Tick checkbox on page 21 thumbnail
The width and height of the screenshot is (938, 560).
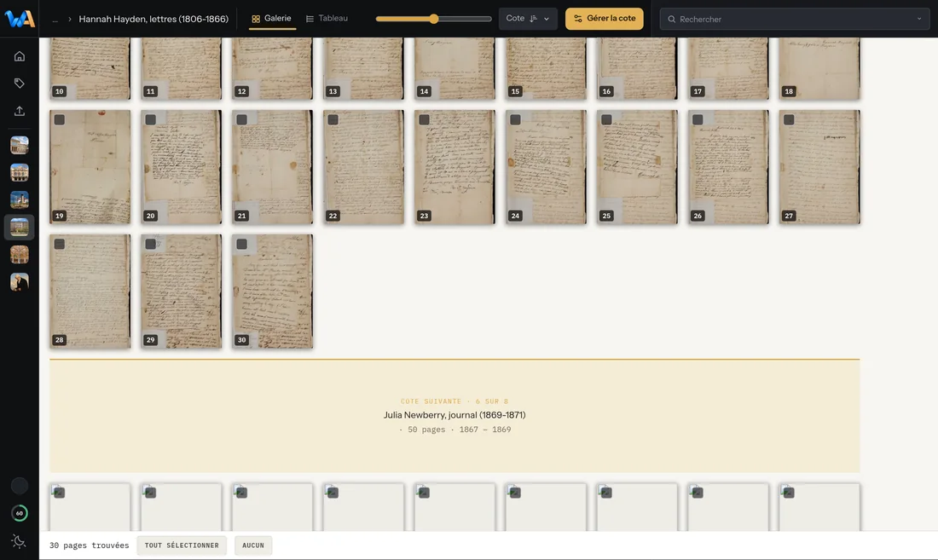click(x=241, y=119)
